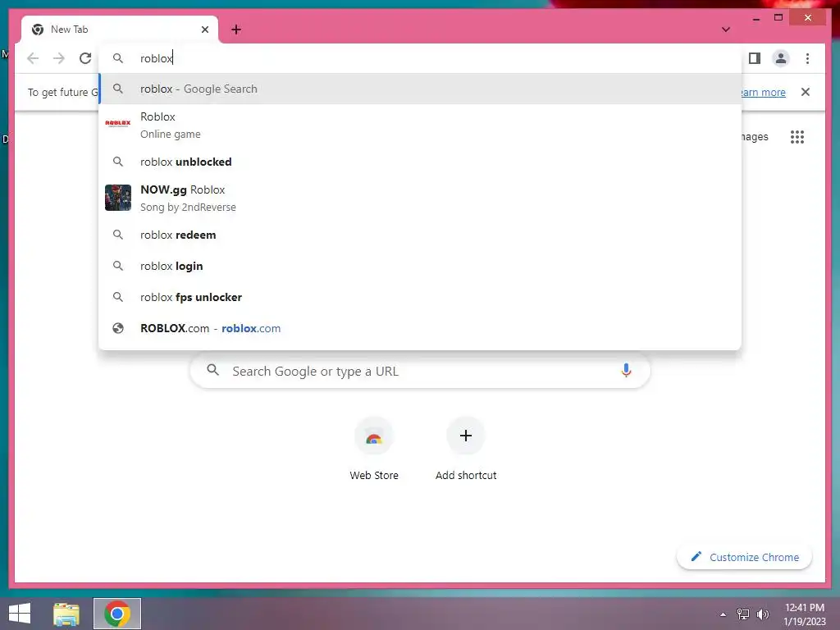This screenshot has width=840, height=630.
Task: Open Customize Chrome
Action: point(744,557)
